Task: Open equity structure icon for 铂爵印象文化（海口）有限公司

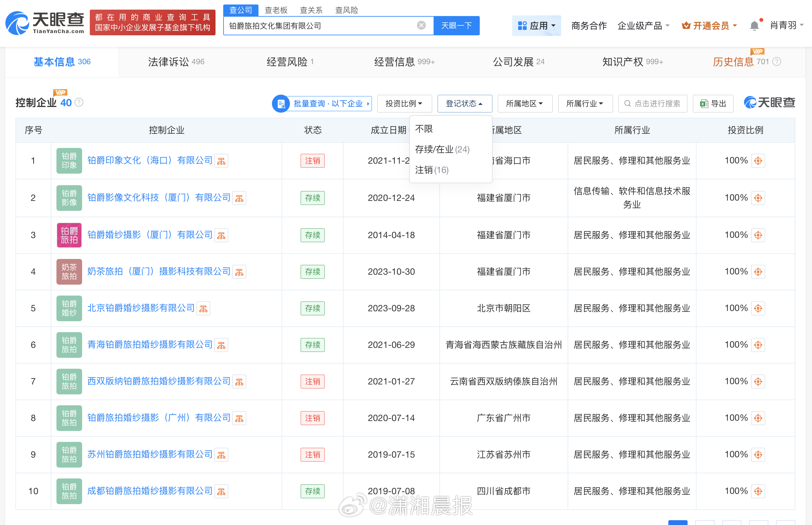Action: tap(221, 161)
